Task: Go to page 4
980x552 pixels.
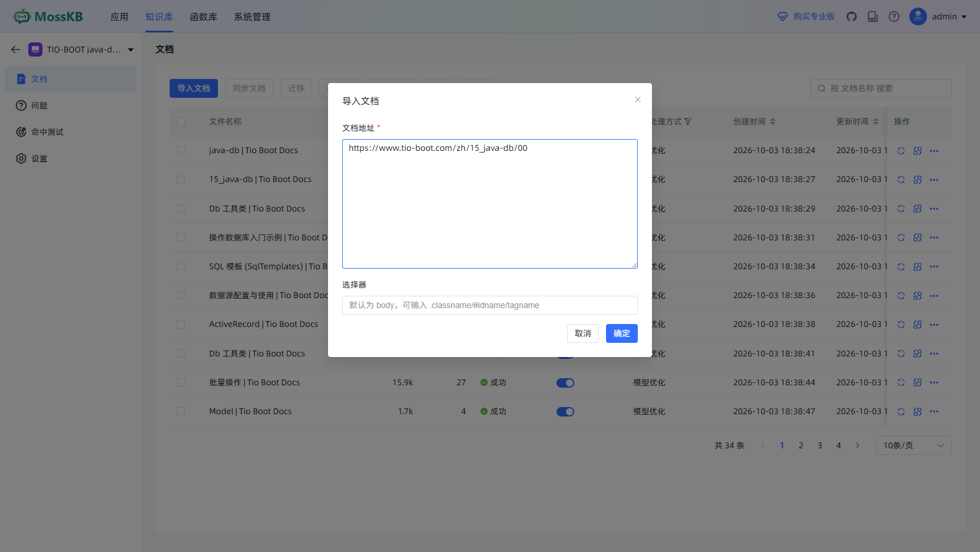Action: [839, 445]
